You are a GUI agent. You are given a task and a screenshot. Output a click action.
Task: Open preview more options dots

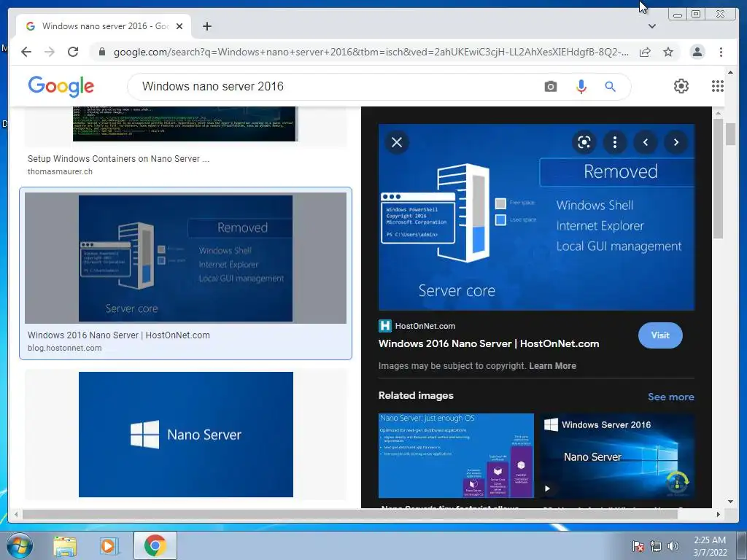[614, 142]
